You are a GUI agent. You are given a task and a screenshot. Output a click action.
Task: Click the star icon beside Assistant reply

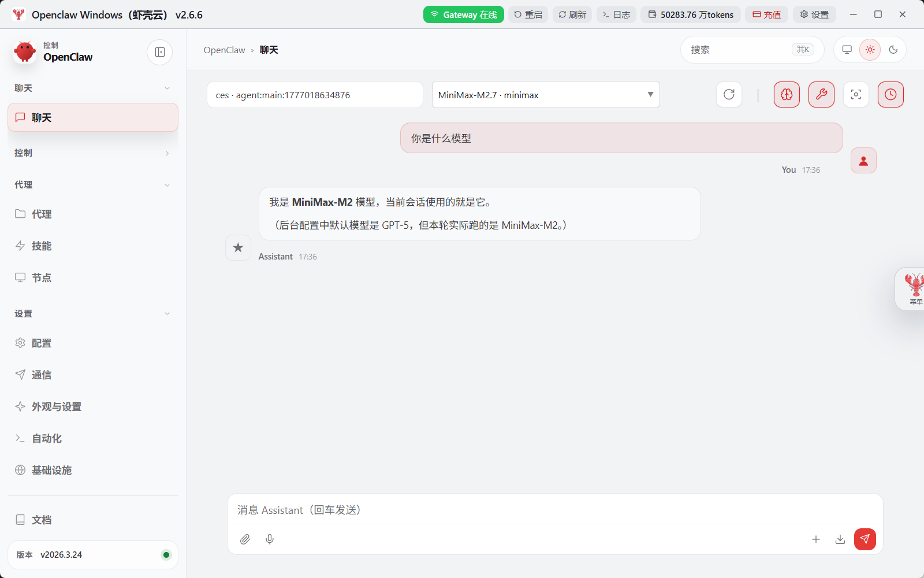238,247
